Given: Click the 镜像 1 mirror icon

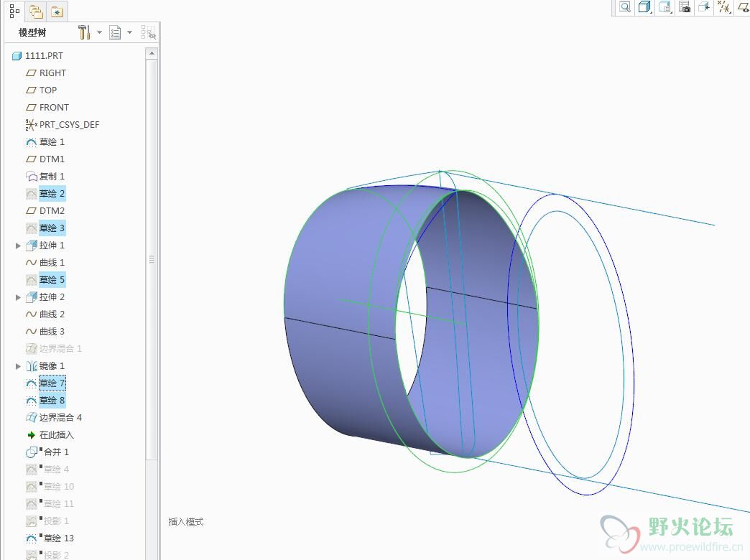Looking at the screenshot, I should (x=31, y=366).
